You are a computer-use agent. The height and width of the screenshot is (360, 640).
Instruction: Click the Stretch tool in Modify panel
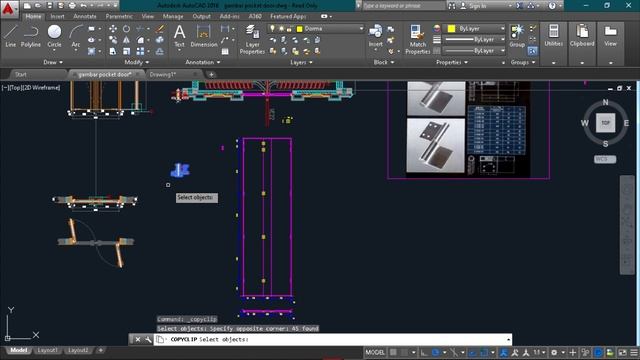point(113,51)
